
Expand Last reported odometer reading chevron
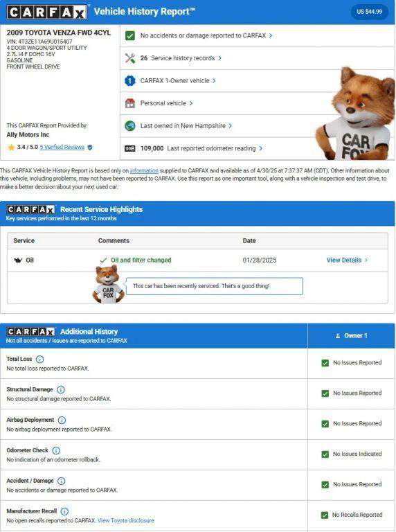(x=260, y=148)
